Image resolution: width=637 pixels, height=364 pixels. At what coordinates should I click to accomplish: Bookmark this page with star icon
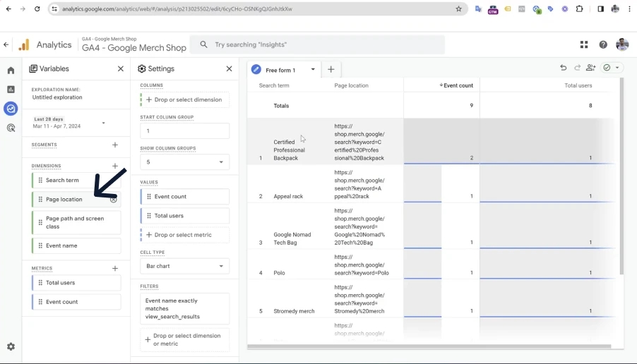(458, 9)
